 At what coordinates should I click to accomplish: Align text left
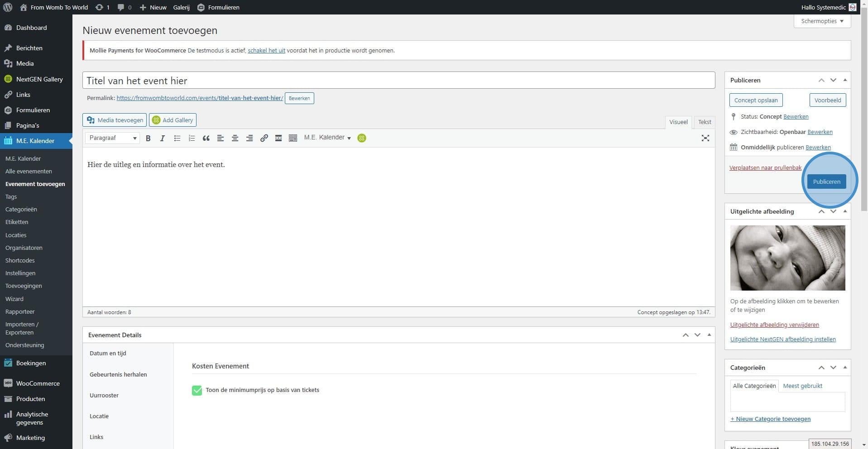click(x=221, y=138)
